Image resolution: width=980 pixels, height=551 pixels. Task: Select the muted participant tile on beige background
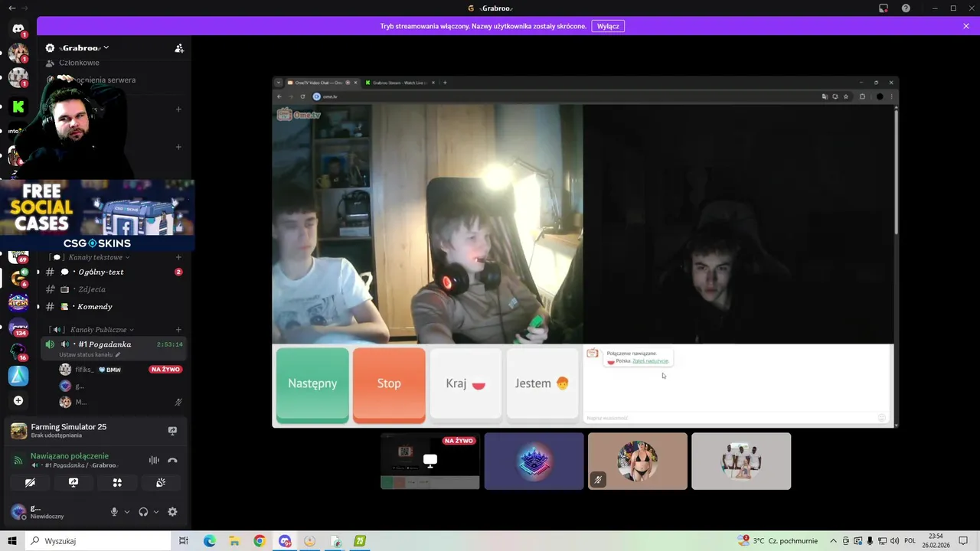(638, 461)
